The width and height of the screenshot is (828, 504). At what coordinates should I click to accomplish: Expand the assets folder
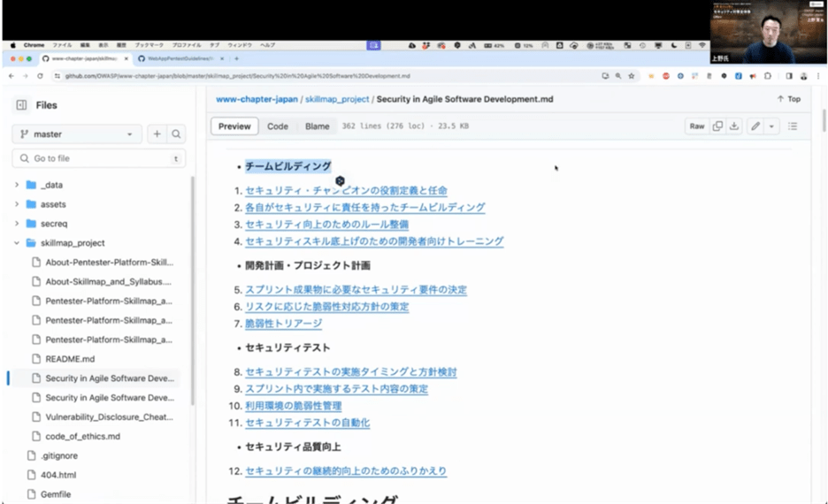point(17,204)
